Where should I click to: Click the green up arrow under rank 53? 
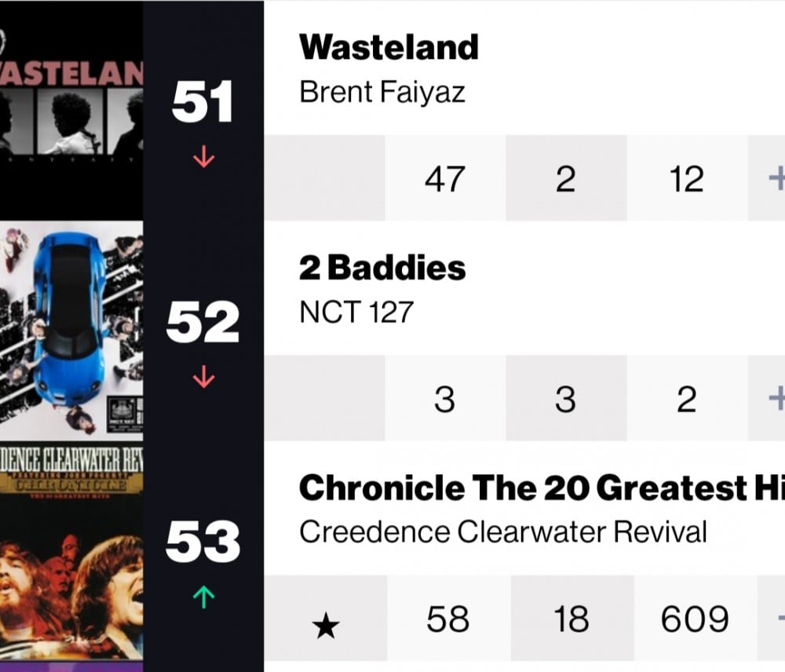[x=203, y=597]
